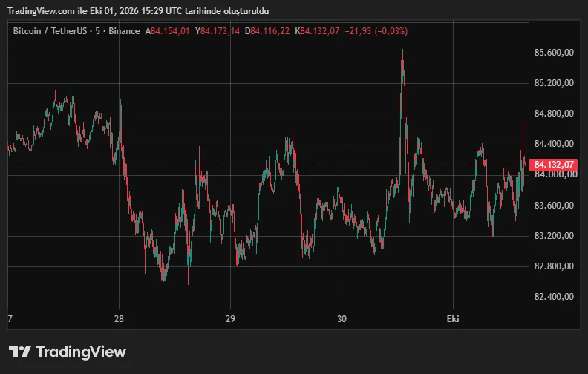Click the Bitcoin / TetherUS symbol title
588x374 pixels.
click(x=50, y=31)
